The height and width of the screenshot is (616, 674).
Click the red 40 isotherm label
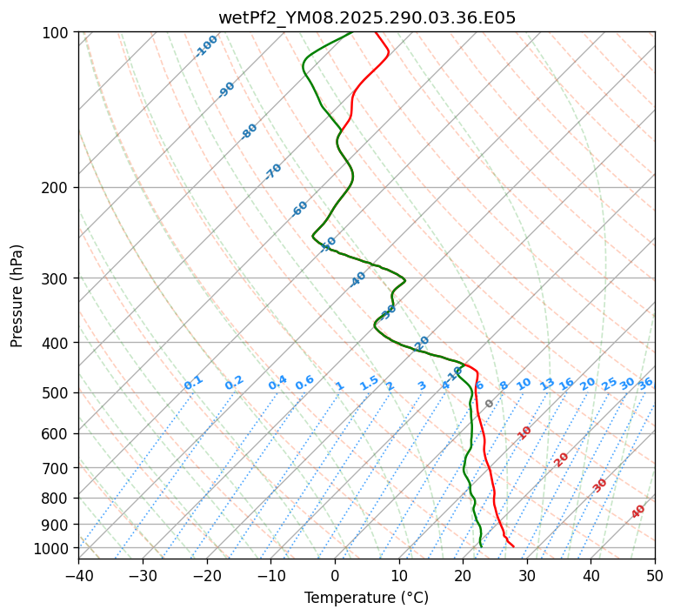coord(638,512)
